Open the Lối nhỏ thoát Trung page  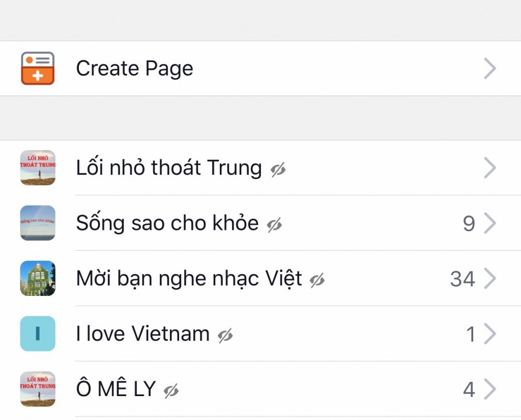pyautogui.click(x=168, y=168)
